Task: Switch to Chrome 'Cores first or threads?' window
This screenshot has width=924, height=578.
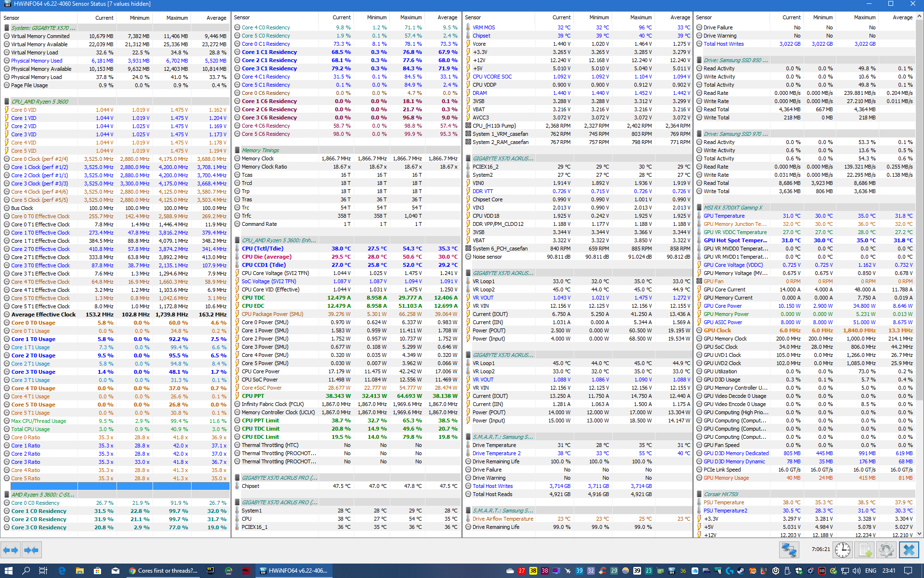Action: click(x=164, y=570)
